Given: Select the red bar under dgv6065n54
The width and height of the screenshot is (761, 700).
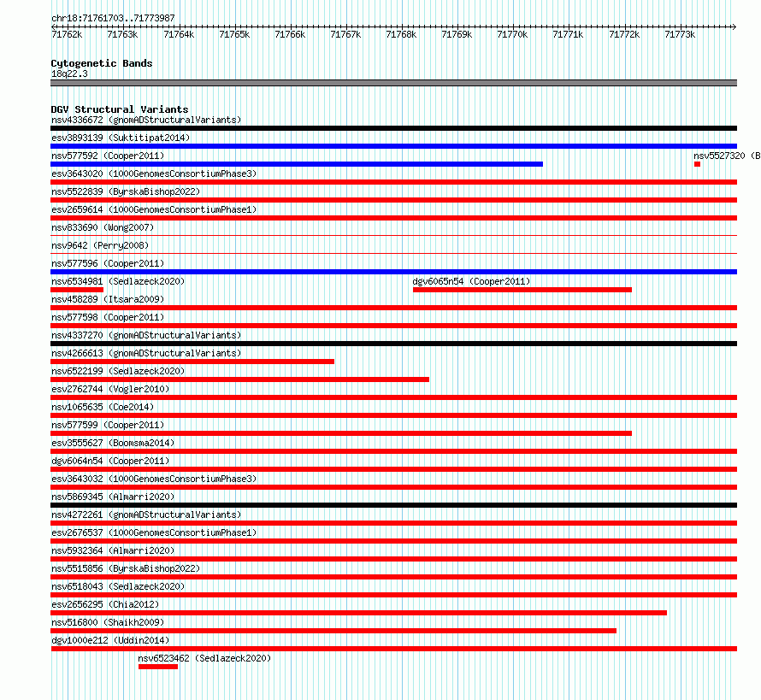Looking at the screenshot, I should pos(522,290).
